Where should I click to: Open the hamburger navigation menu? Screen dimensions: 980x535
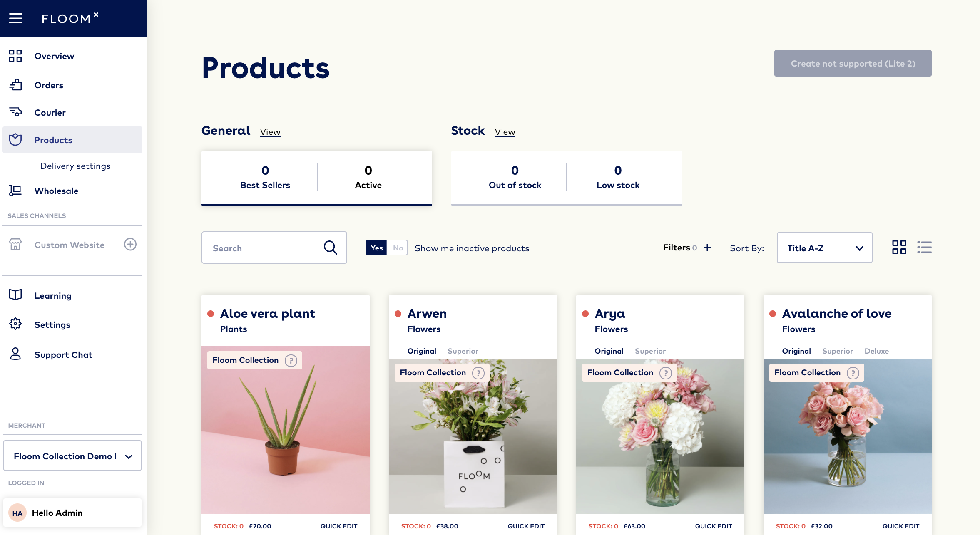pyautogui.click(x=16, y=18)
